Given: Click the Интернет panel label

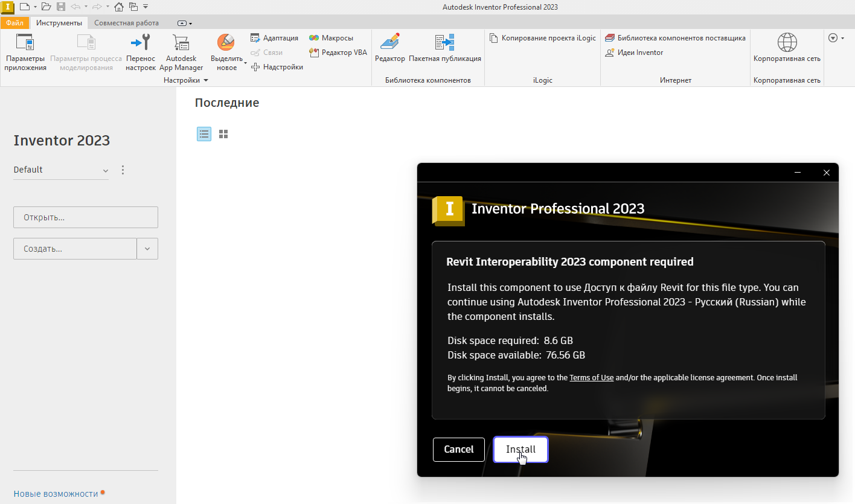Looking at the screenshot, I should pos(676,80).
